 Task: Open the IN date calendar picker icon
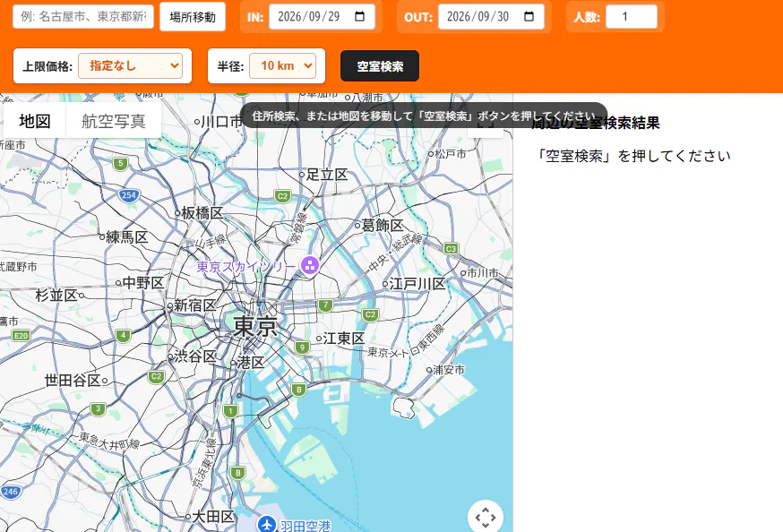pyautogui.click(x=359, y=16)
